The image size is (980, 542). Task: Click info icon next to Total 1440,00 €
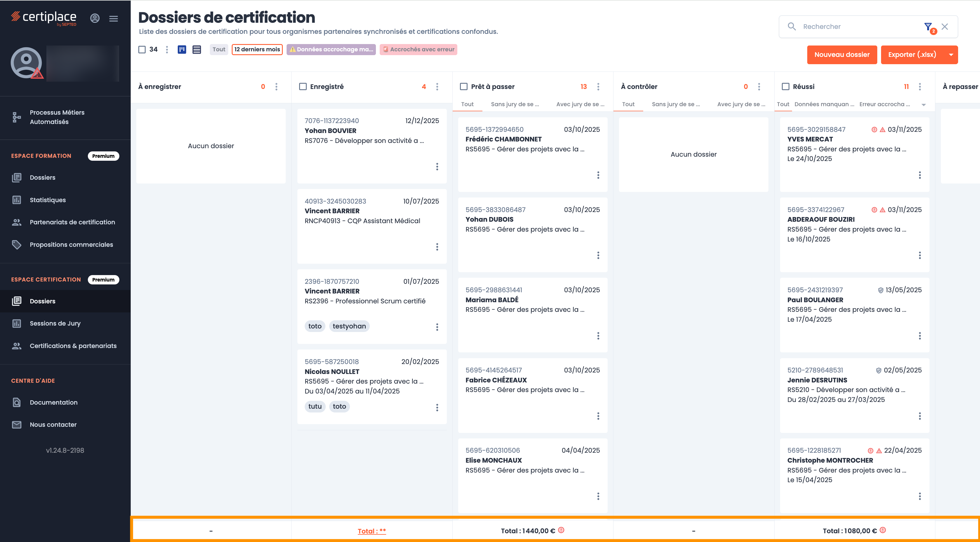click(561, 530)
